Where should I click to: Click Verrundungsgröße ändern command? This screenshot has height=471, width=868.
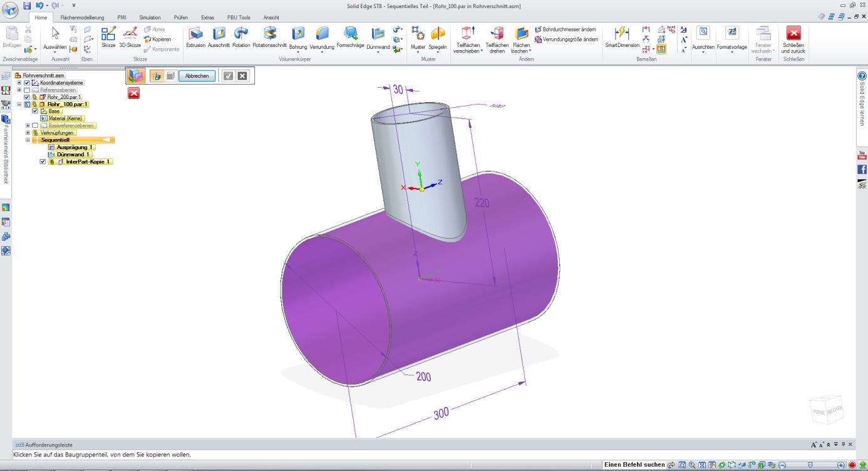coord(566,39)
